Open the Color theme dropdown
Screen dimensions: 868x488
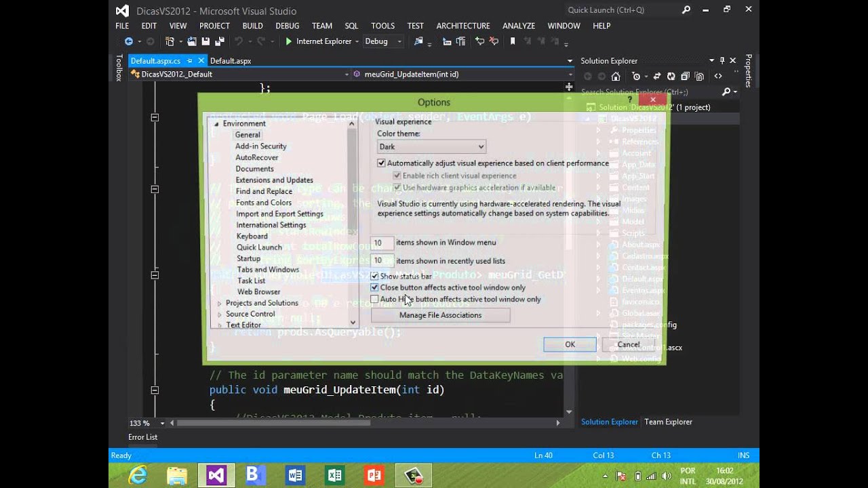pyautogui.click(x=431, y=146)
